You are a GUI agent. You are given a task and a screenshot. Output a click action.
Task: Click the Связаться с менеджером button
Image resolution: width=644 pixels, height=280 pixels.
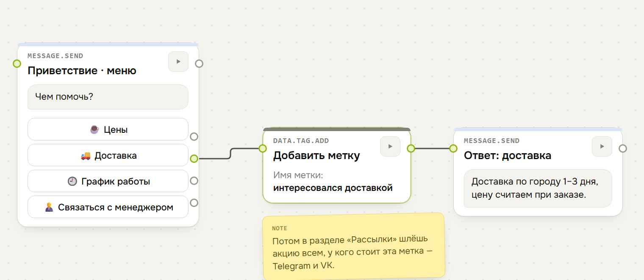click(x=108, y=207)
